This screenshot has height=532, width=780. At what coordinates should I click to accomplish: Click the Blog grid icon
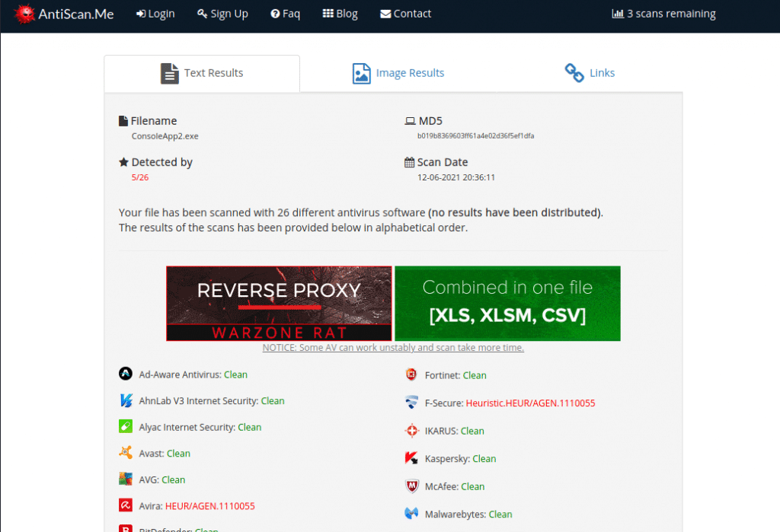tap(328, 14)
